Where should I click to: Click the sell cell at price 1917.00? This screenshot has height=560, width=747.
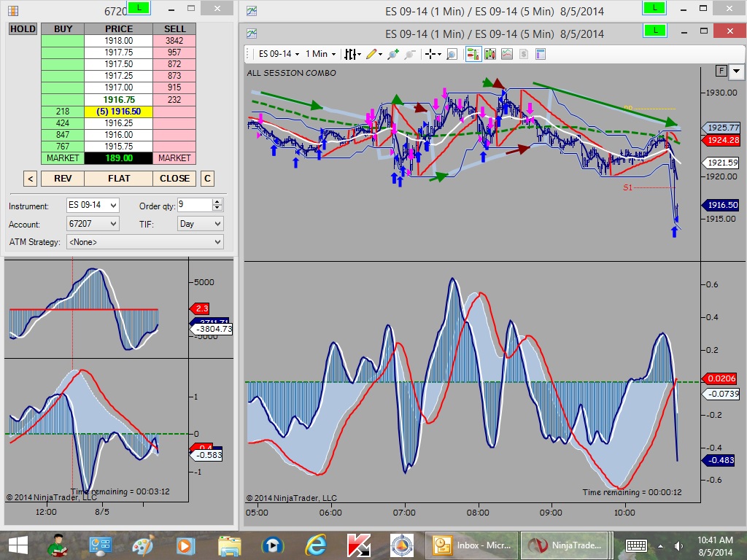pyautogui.click(x=174, y=87)
